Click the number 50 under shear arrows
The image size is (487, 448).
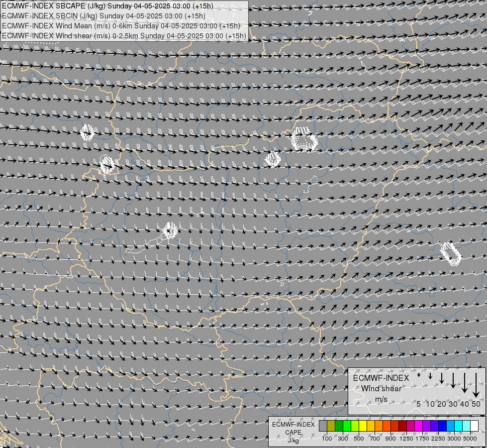point(476,404)
